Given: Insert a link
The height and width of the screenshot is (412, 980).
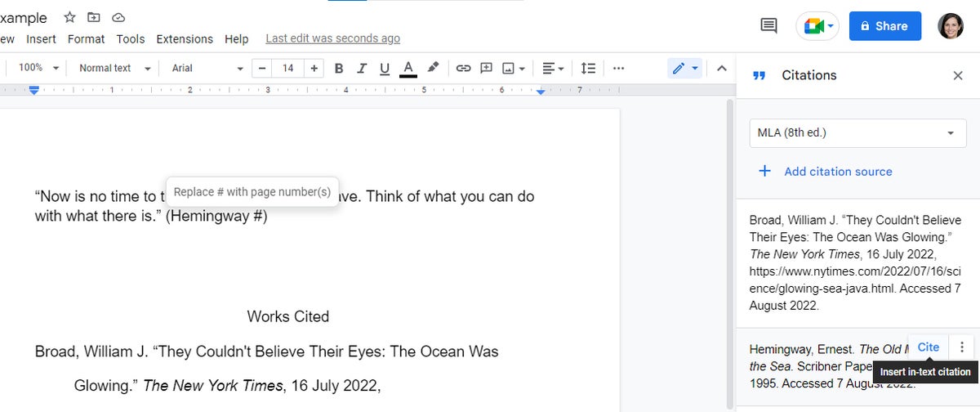Looking at the screenshot, I should tap(463, 69).
